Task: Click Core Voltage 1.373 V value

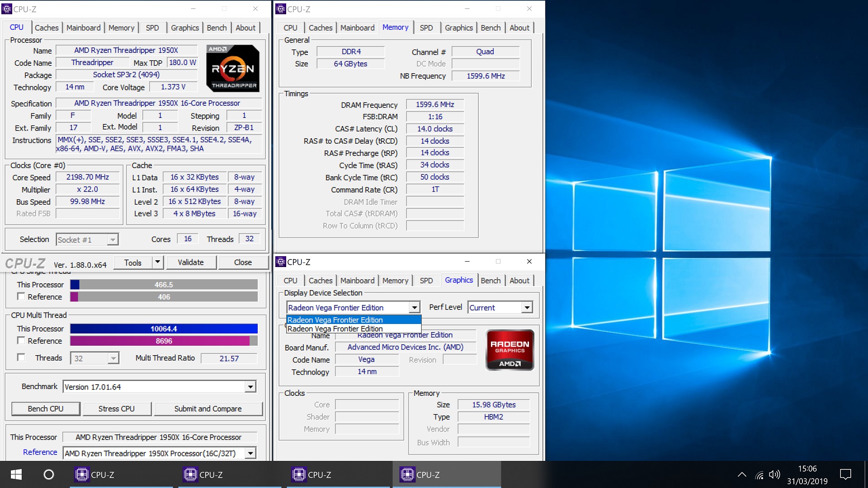Action: (173, 87)
